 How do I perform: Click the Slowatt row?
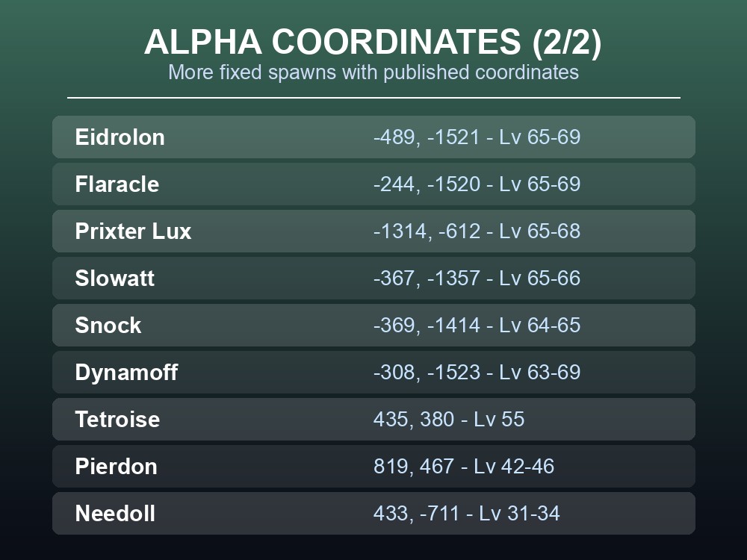tap(373, 278)
